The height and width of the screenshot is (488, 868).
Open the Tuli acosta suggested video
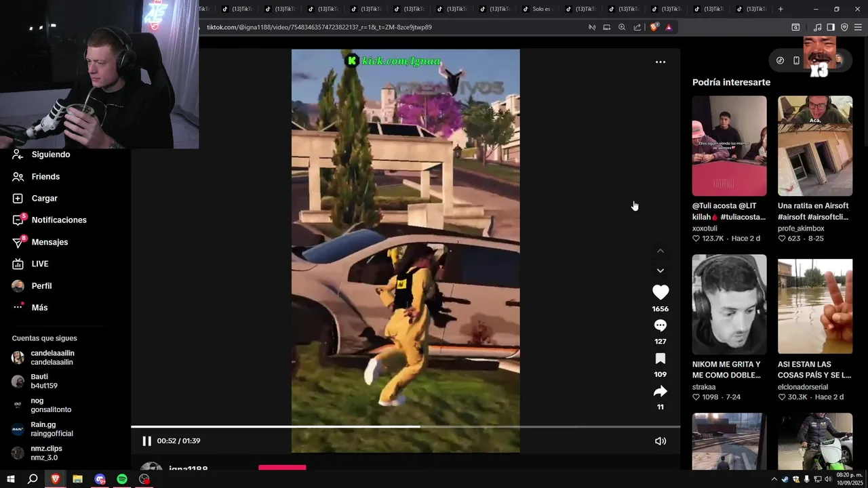(729, 146)
